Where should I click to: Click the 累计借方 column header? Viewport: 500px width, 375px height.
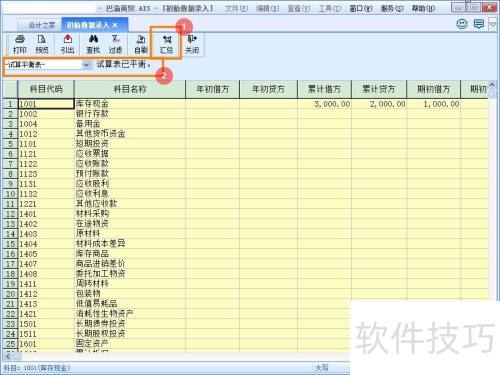click(x=324, y=89)
